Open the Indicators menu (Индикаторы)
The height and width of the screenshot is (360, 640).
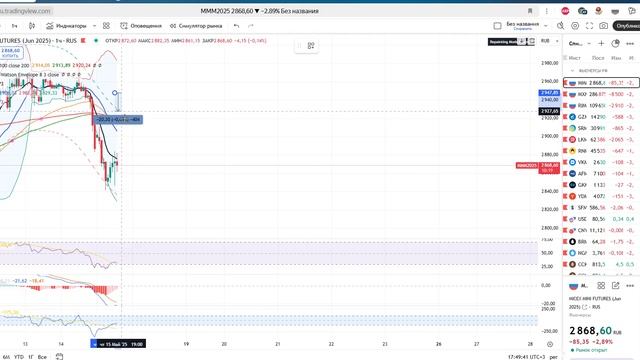click(66, 26)
